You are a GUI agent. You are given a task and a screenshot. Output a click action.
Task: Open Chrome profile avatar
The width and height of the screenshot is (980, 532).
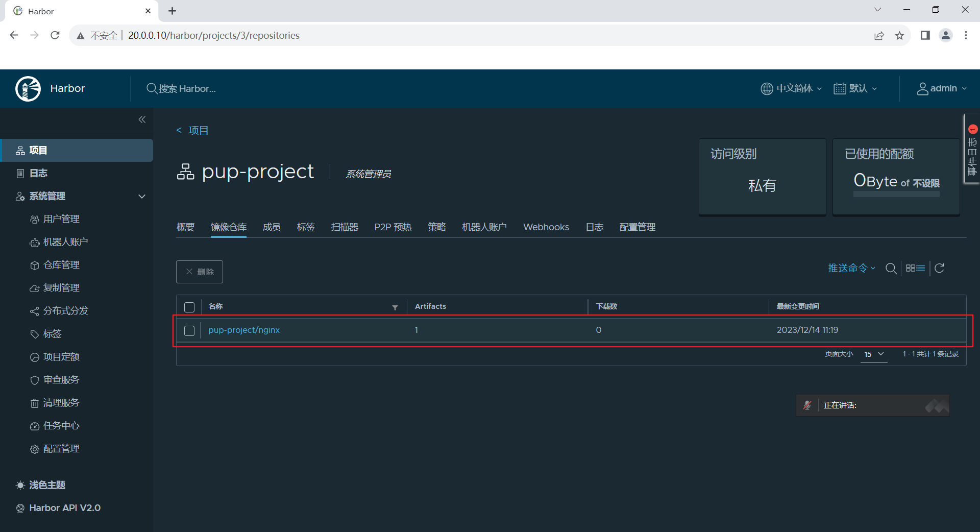(x=946, y=35)
